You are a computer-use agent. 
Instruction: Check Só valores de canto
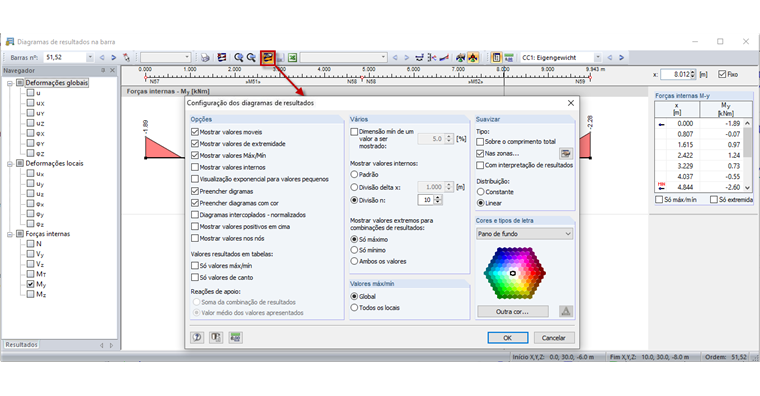[x=195, y=277]
